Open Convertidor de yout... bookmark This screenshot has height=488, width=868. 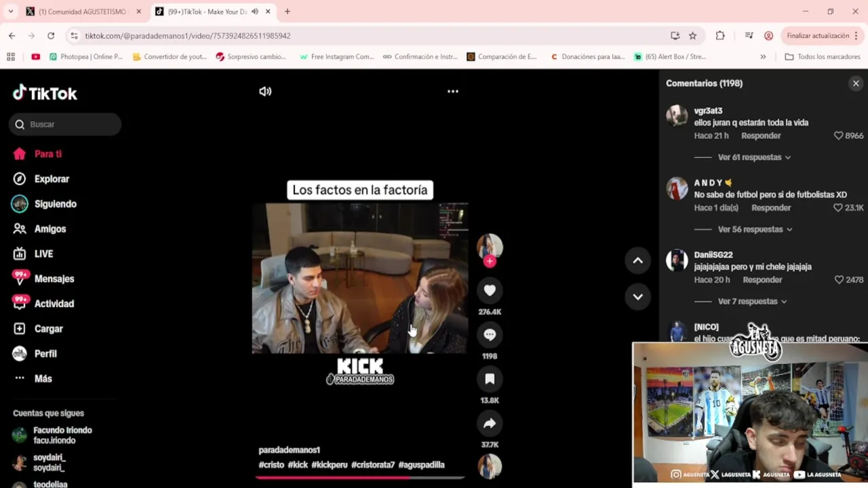tap(170, 57)
